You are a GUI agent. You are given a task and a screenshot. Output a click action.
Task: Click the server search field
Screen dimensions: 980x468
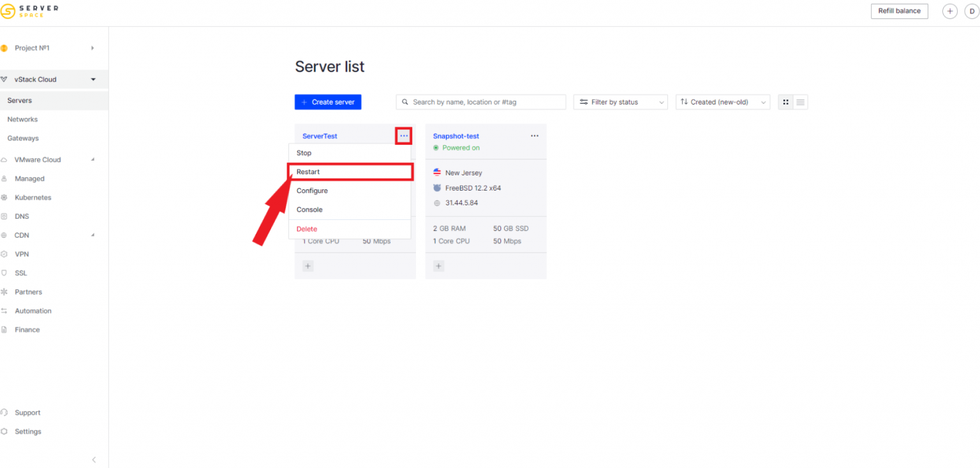pos(480,101)
